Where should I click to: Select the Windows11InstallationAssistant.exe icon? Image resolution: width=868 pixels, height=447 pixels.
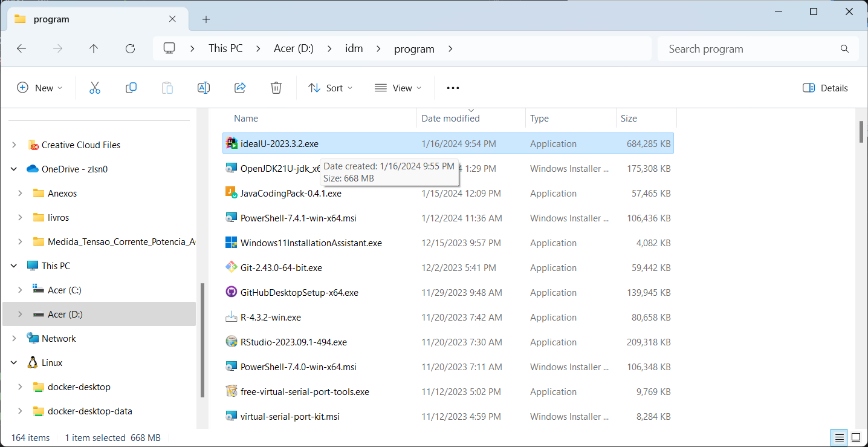(231, 243)
